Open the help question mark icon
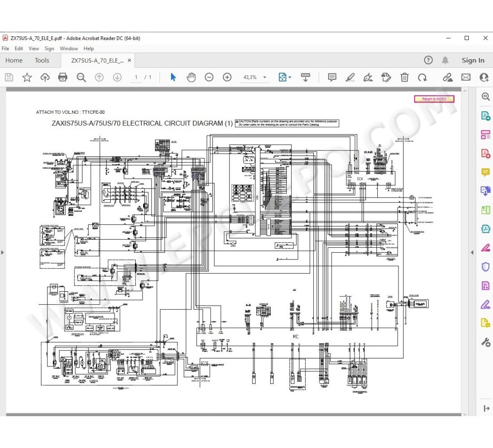The height and width of the screenshot is (448, 493). tap(428, 60)
